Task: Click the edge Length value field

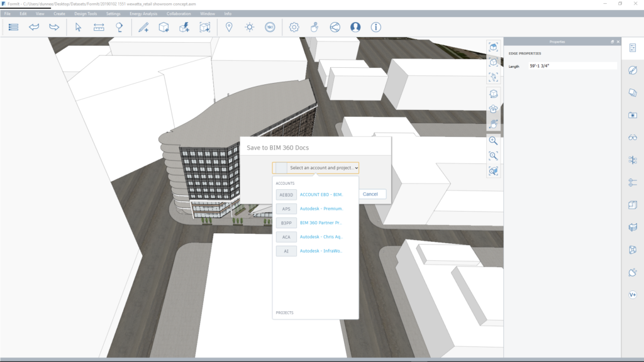Action: point(572,66)
